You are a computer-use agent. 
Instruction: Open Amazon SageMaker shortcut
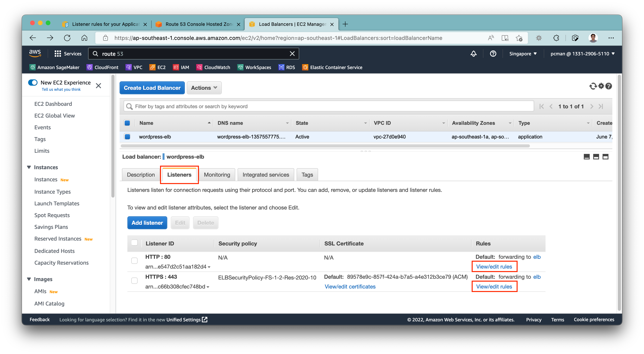click(x=55, y=67)
